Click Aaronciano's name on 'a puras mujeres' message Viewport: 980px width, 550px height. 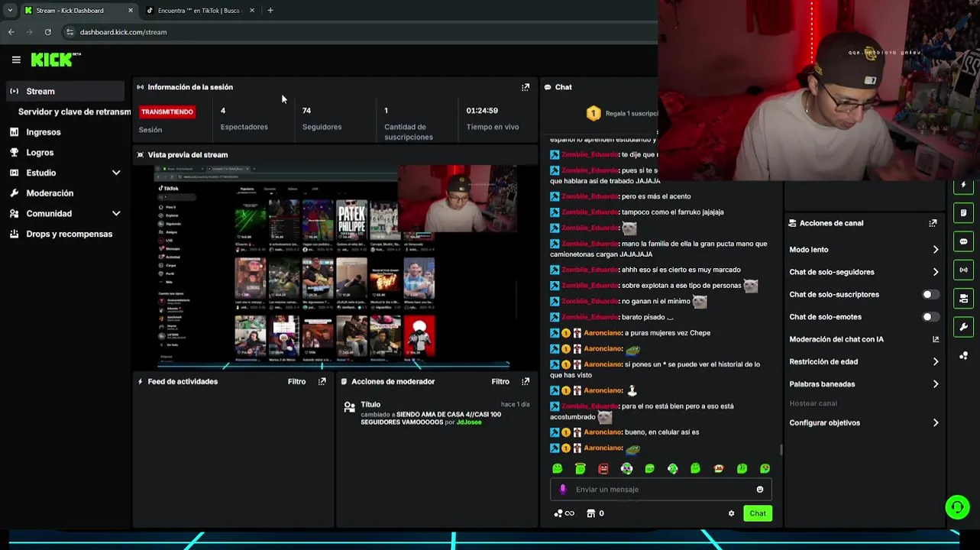603,333
